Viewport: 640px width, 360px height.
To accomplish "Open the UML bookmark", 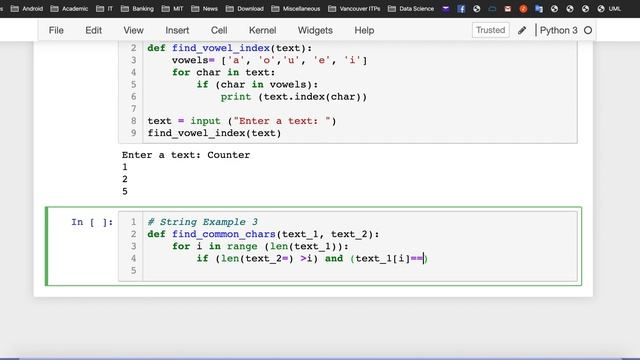I will click(x=609, y=9).
